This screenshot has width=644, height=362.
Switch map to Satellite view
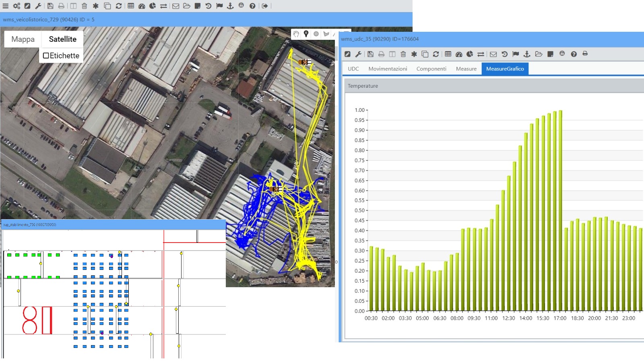coord(62,39)
